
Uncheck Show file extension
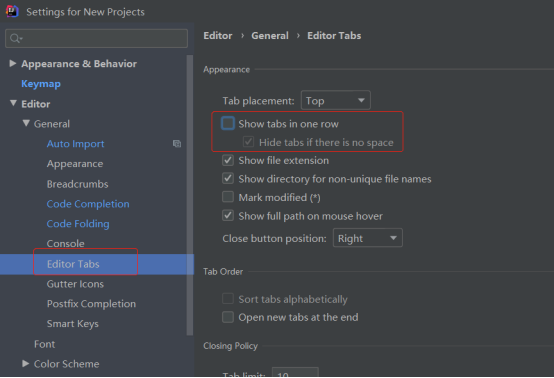228,160
